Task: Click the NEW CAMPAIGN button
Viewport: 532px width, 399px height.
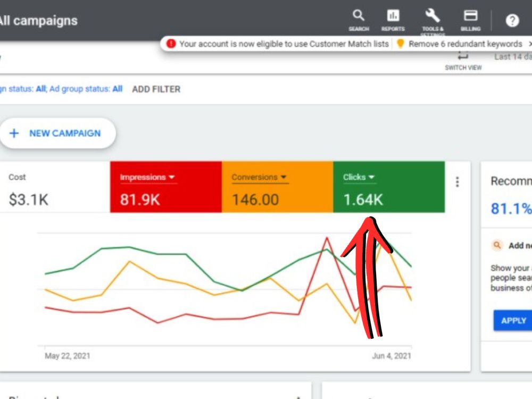Action: (x=57, y=133)
